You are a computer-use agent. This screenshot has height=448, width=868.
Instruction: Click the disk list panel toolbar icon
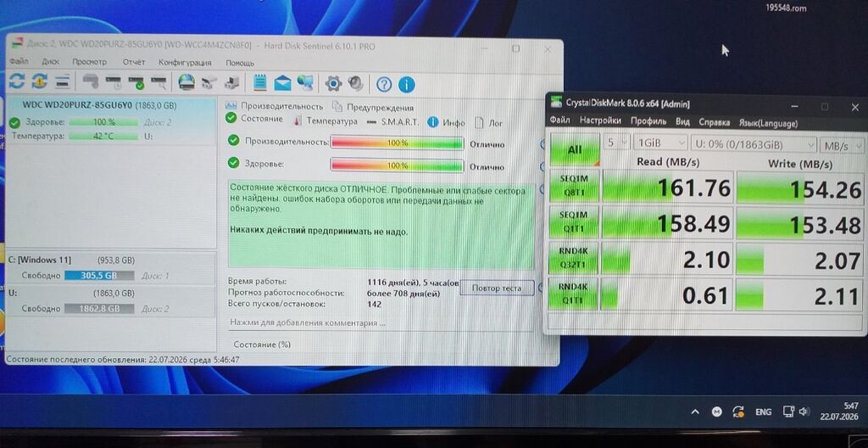point(62,81)
